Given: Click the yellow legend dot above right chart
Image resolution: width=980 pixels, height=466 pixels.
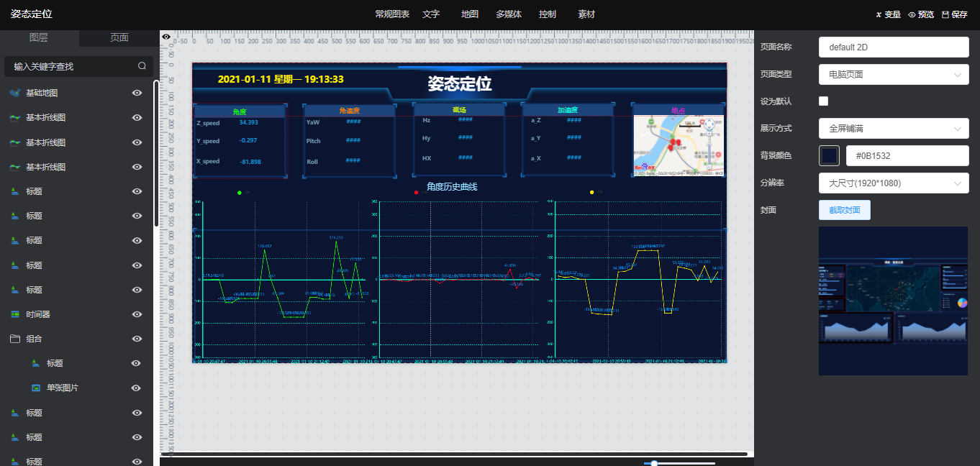Looking at the screenshot, I should click(591, 193).
